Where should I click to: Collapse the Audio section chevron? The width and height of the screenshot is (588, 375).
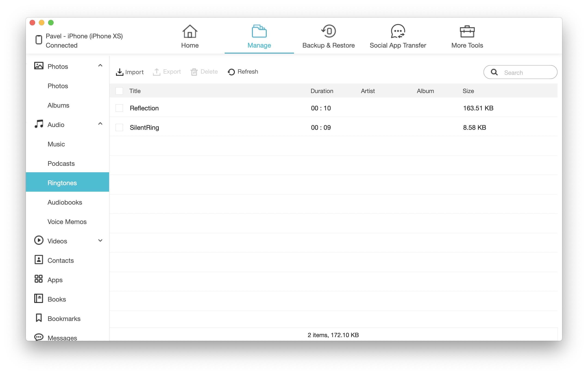pos(100,124)
